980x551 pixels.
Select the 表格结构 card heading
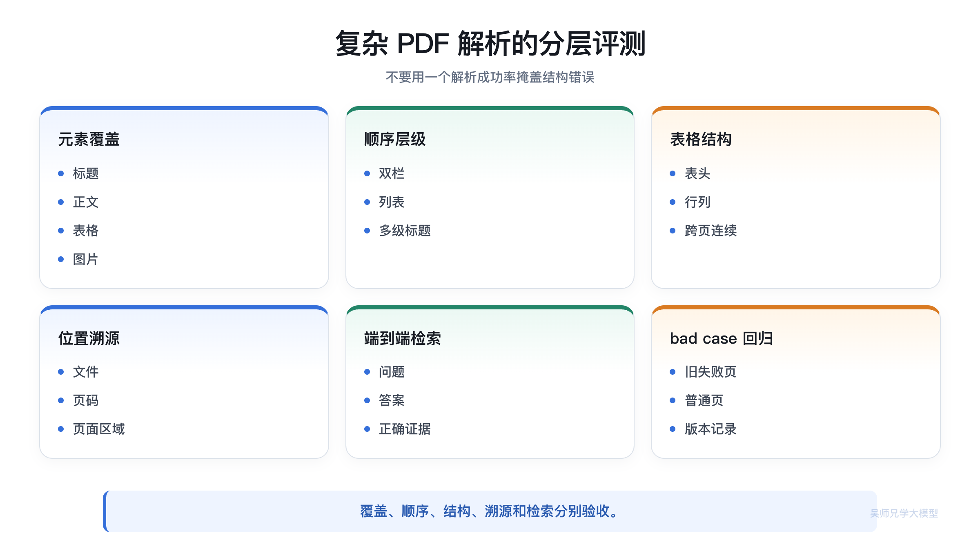[x=701, y=139]
